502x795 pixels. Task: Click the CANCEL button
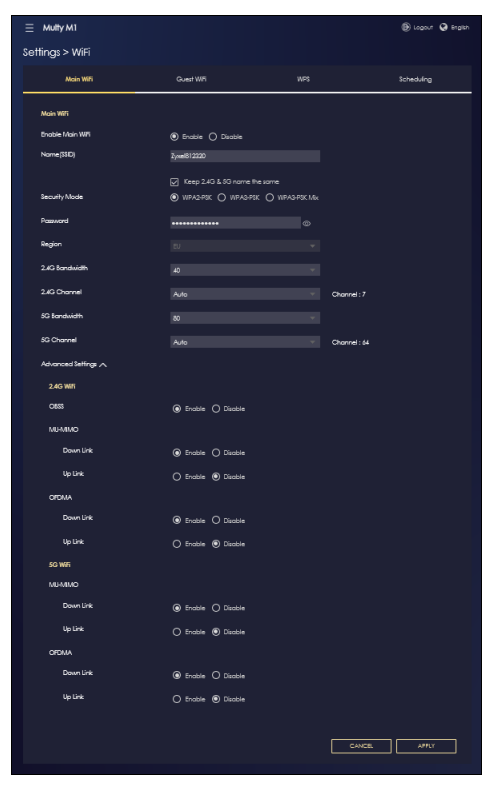click(361, 746)
